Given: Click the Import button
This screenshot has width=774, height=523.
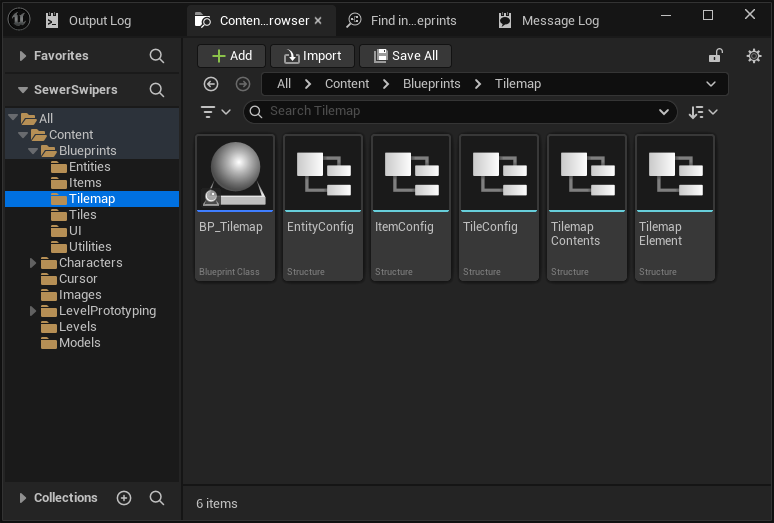Looking at the screenshot, I should click(312, 56).
